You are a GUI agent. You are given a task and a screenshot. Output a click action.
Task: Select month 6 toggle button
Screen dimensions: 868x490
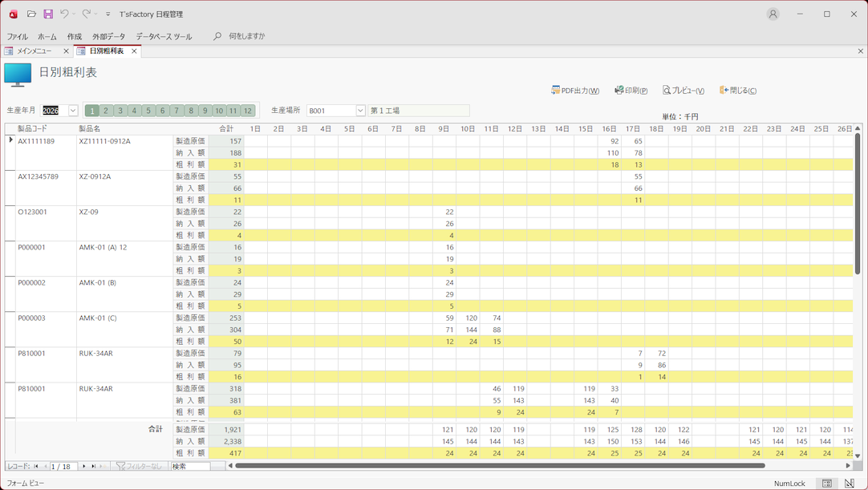click(162, 111)
